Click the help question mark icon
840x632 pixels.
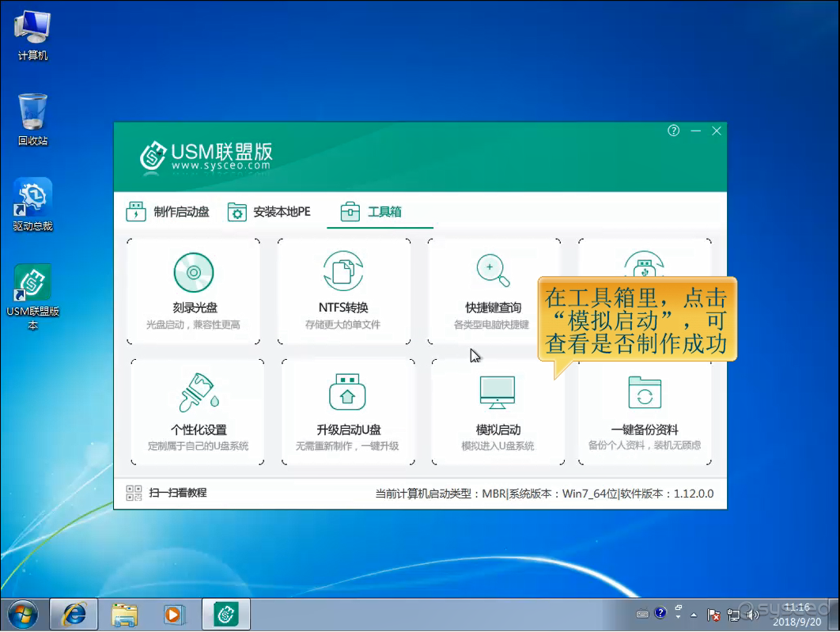[x=673, y=131]
